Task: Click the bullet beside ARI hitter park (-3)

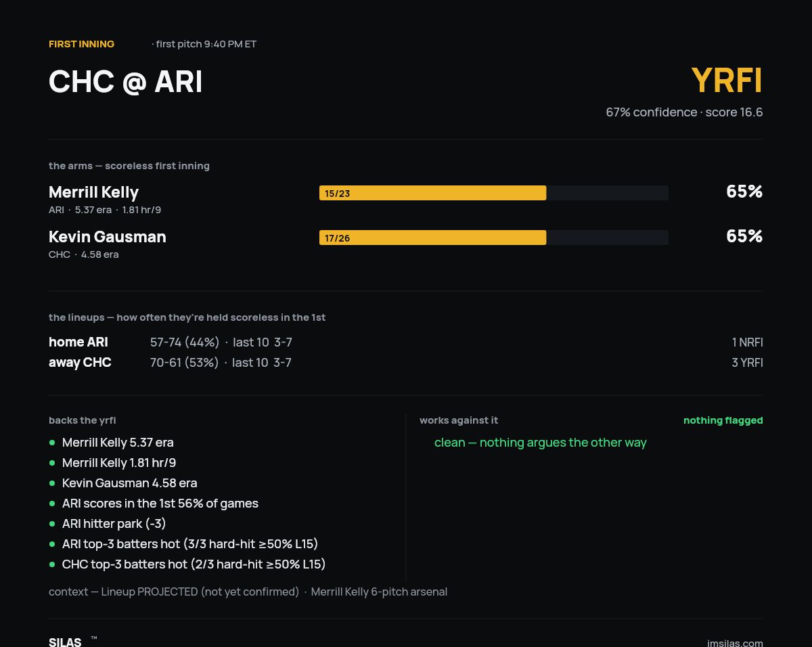Action: pyautogui.click(x=52, y=524)
